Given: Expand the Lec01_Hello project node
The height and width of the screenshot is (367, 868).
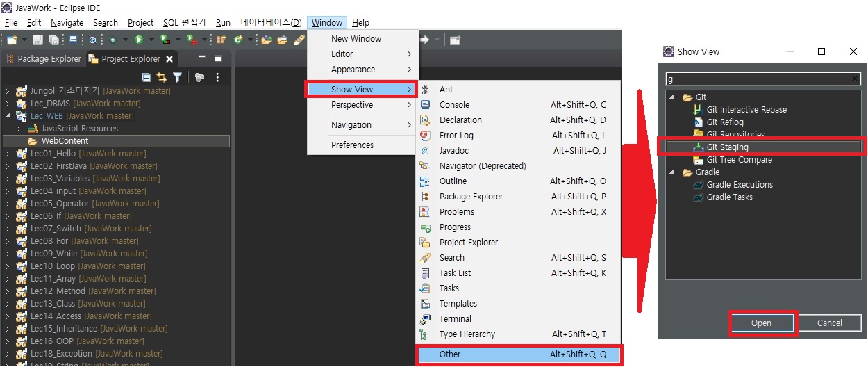Looking at the screenshot, I should click(7, 154).
